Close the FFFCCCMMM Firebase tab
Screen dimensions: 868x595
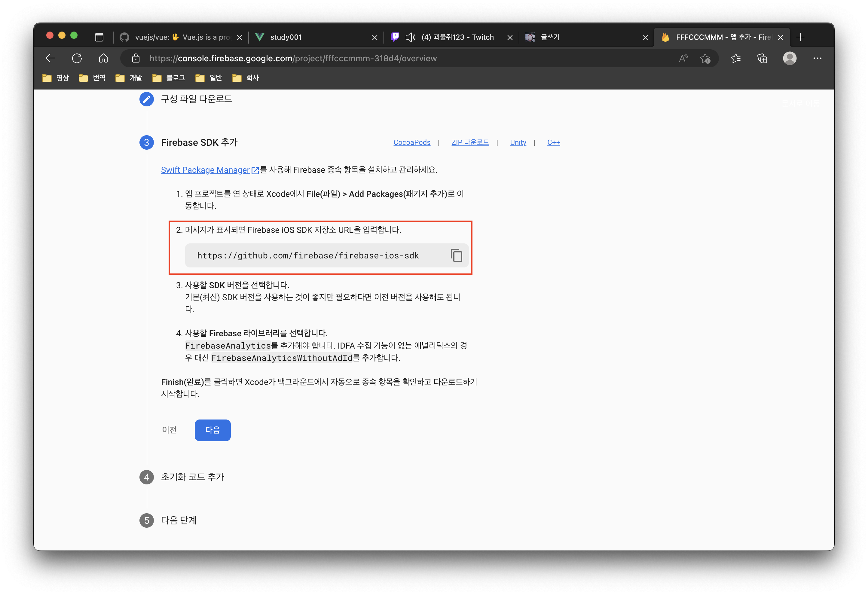(780, 37)
